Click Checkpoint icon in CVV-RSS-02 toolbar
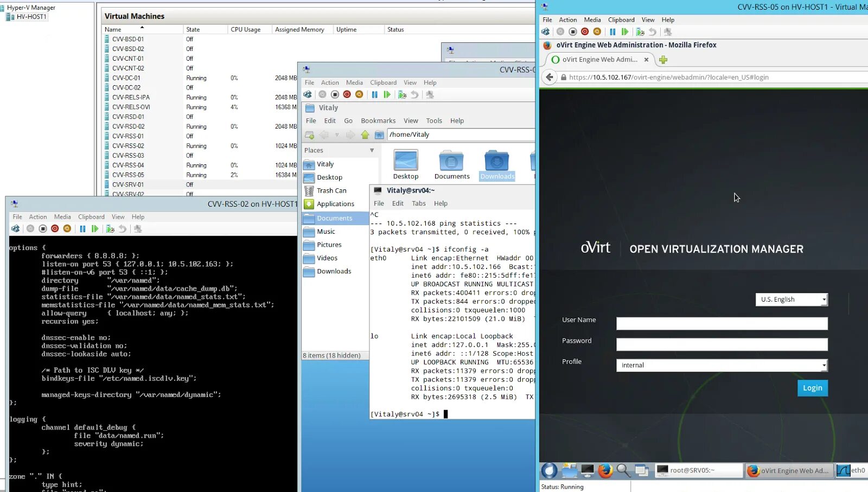868x492 pixels. [x=110, y=229]
